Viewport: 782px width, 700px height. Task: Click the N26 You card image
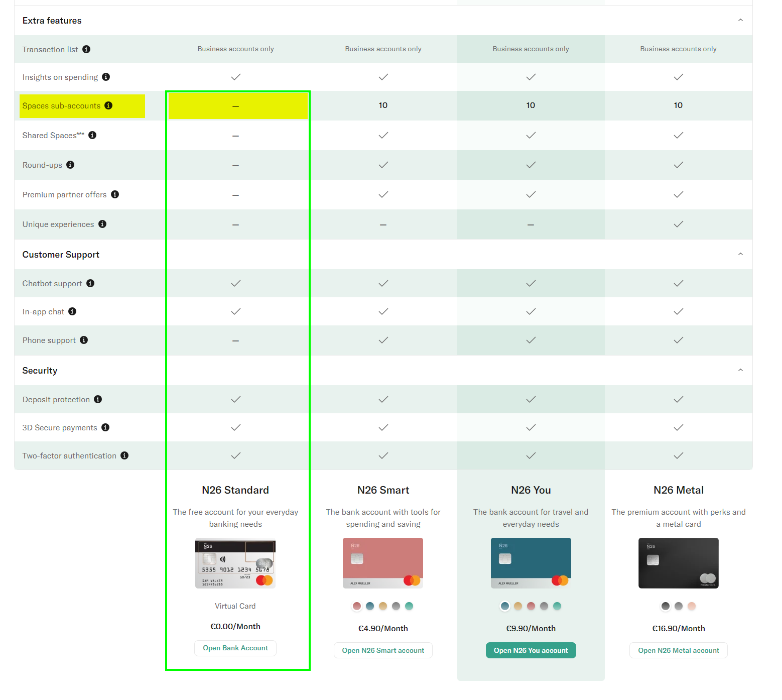pyautogui.click(x=531, y=563)
